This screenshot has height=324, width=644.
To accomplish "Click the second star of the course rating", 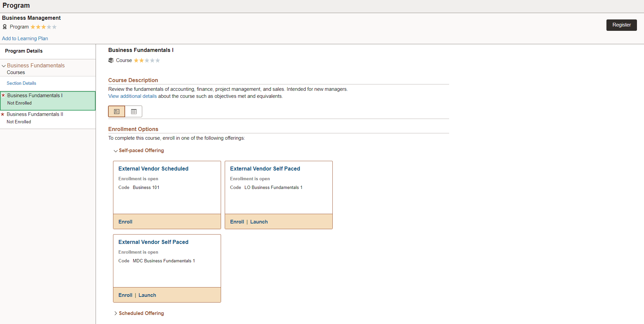I will coord(141,60).
